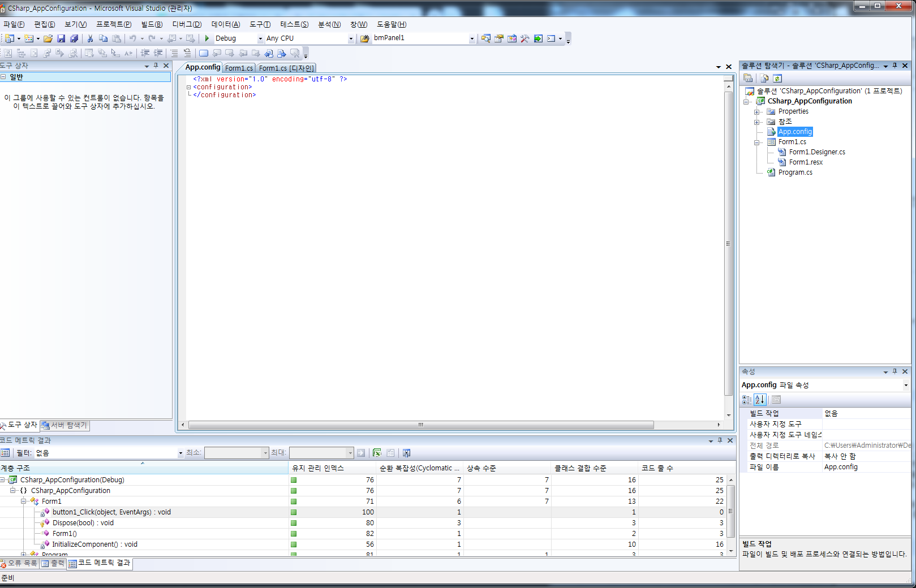
Task: Click the Comment Out Selected Lines icon
Action: [x=174, y=53]
